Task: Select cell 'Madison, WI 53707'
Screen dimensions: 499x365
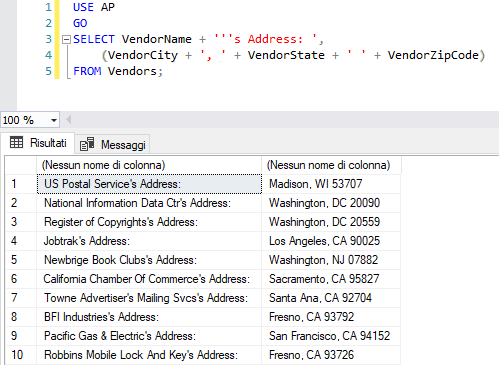Action: click(x=331, y=184)
